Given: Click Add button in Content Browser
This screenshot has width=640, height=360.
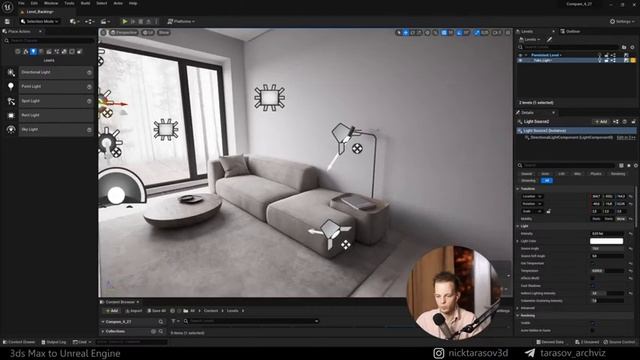Looking at the screenshot, I should 111,311.
